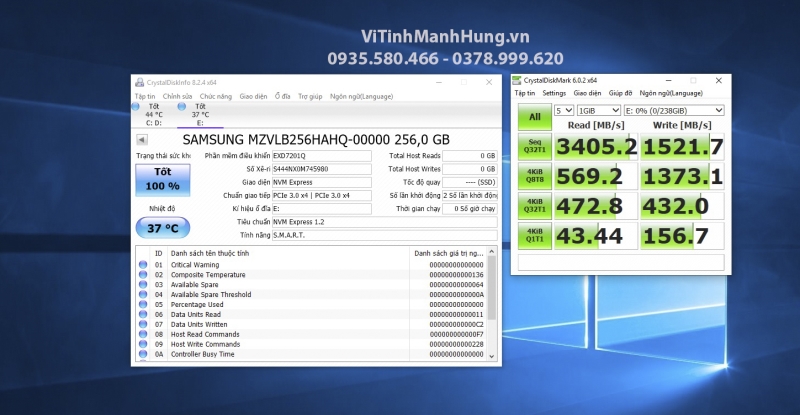Click the status circle for Composite Temperature
Image resolution: width=800 pixels, height=415 pixels.
[143, 275]
